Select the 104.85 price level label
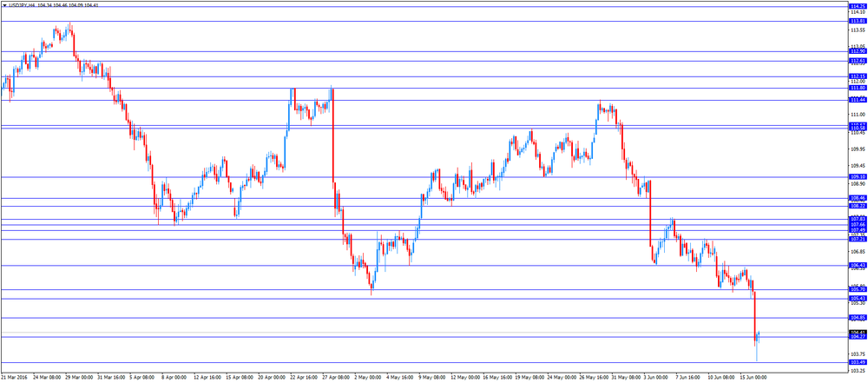The image size is (868, 383). click(x=858, y=318)
